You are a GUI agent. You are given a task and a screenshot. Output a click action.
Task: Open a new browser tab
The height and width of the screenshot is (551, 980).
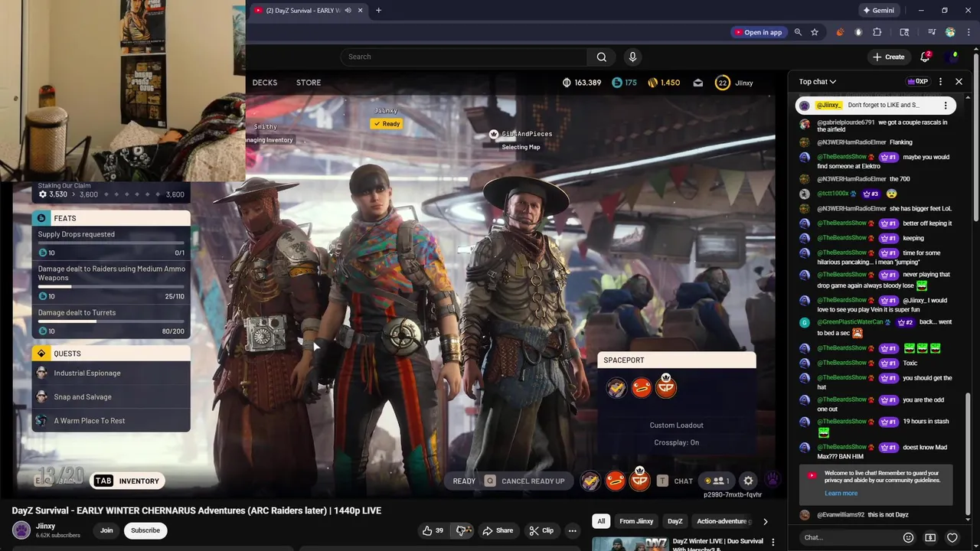[378, 11]
